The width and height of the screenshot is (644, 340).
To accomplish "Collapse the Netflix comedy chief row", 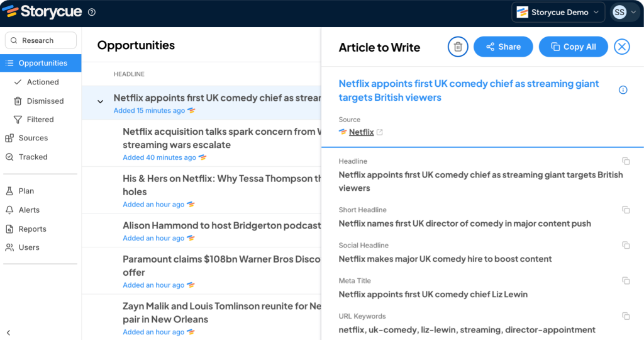I will (100, 101).
